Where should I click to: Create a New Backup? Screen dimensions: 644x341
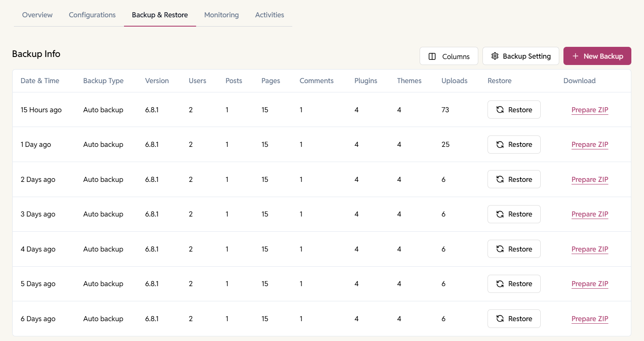(x=597, y=56)
